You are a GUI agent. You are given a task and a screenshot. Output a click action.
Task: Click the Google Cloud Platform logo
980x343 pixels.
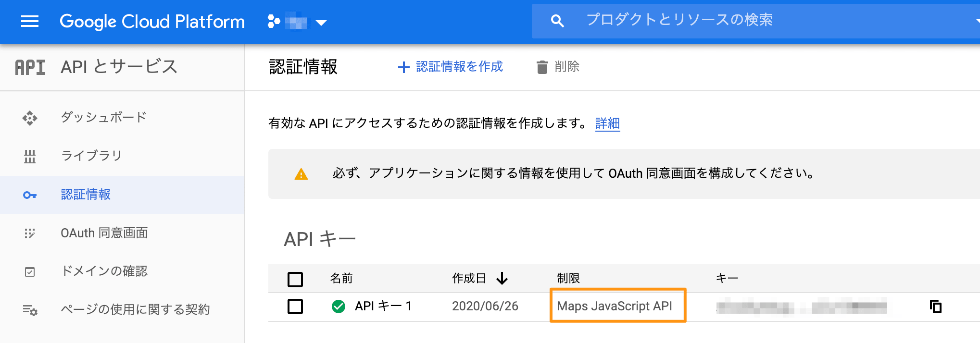click(x=152, y=22)
